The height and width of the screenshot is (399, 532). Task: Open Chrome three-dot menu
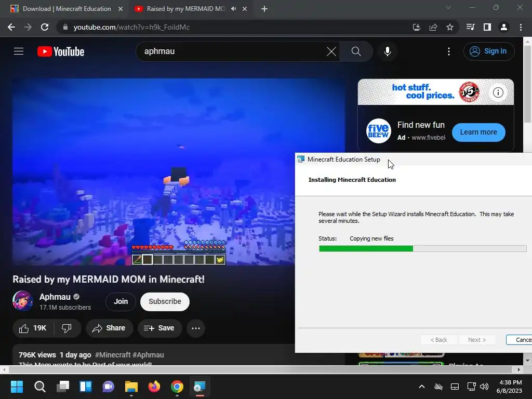(521, 27)
